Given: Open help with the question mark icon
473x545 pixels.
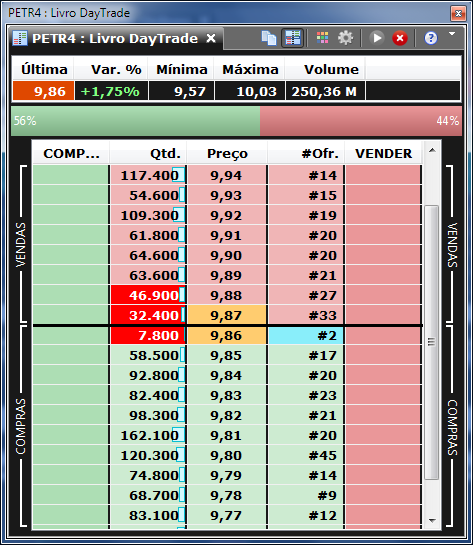Looking at the screenshot, I should [x=431, y=38].
